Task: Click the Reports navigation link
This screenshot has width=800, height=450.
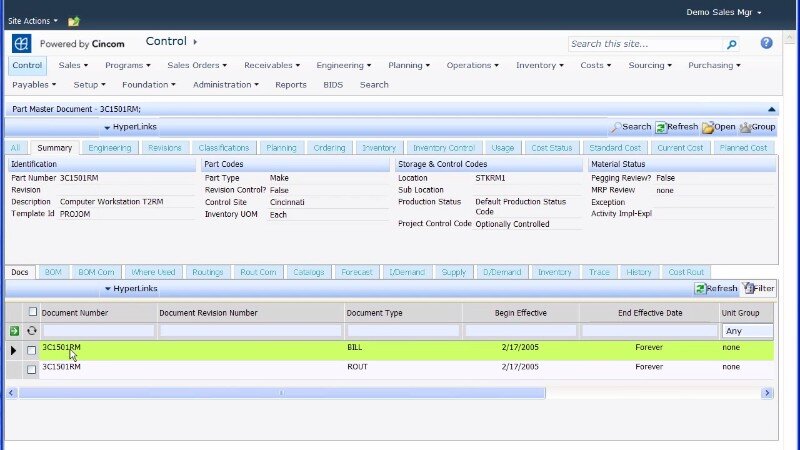Action: click(290, 85)
